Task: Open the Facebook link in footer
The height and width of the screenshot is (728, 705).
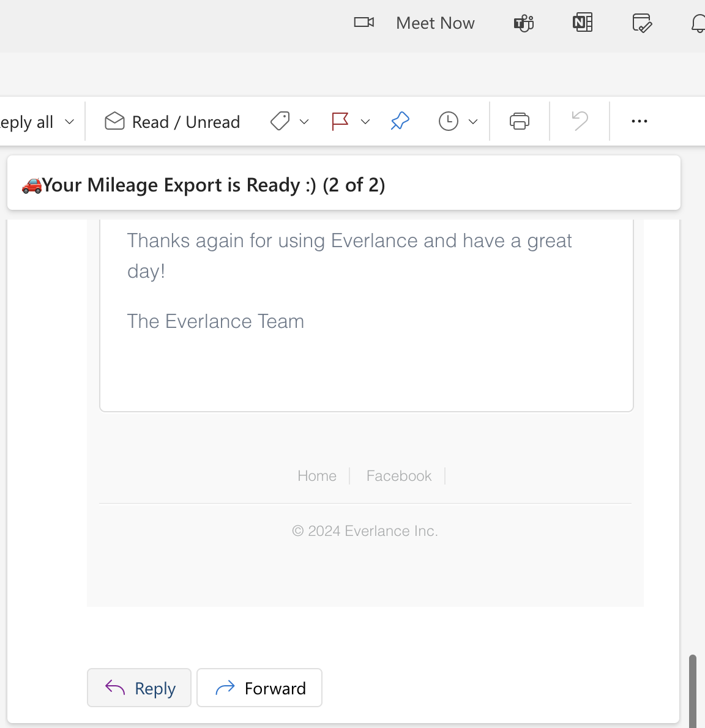Action: tap(398, 476)
